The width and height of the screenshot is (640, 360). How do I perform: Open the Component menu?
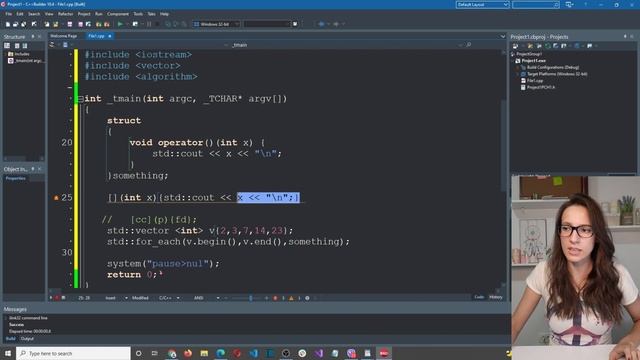click(118, 14)
